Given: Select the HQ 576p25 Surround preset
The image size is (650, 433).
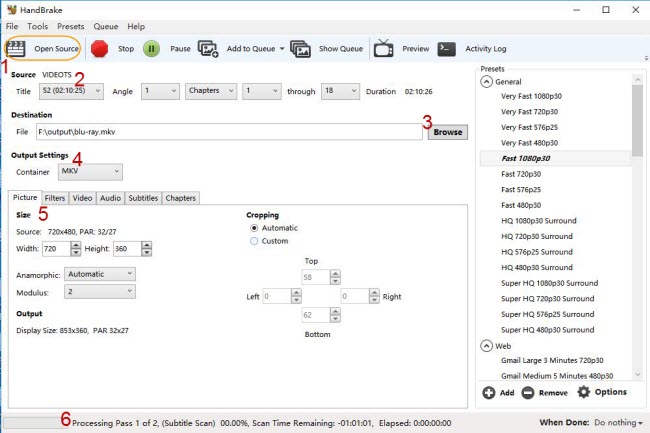Looking at the screenshot, I should [x=537, y=252].
